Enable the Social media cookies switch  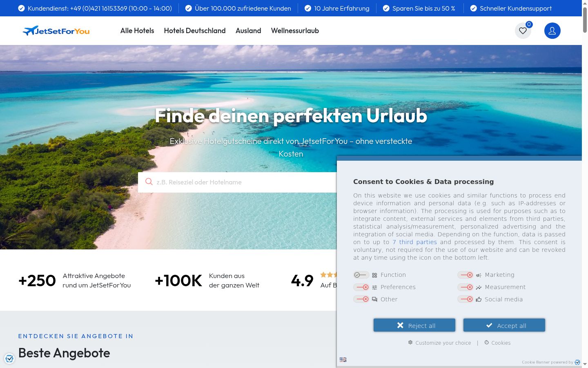[x=465, y=299]
